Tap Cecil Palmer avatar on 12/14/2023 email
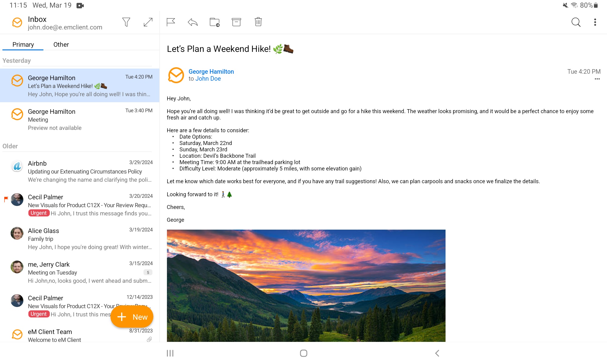This screenshot has width=607, height=364. point(17,301)
